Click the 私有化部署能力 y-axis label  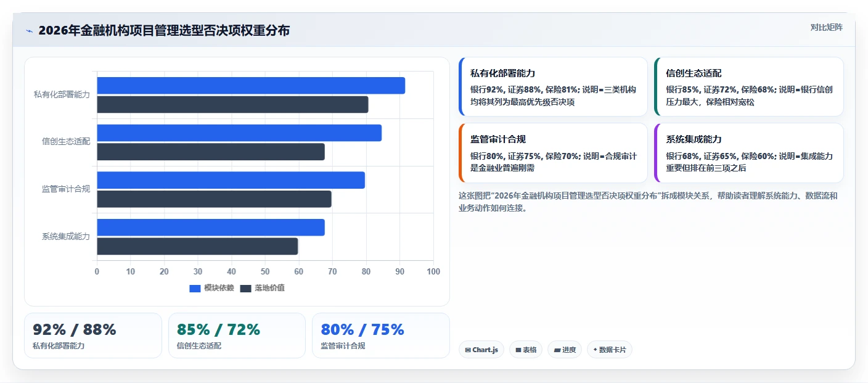coord(62,95)
